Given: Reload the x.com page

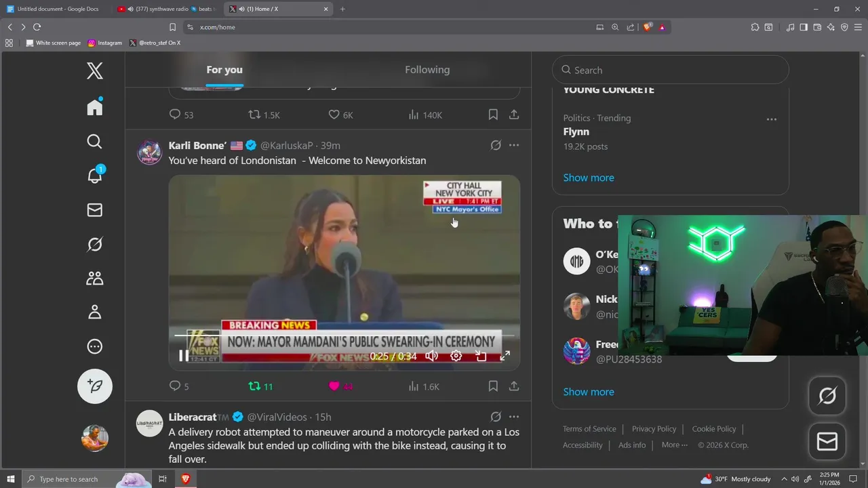Looking at the screenshot, I should click(37, 27).
